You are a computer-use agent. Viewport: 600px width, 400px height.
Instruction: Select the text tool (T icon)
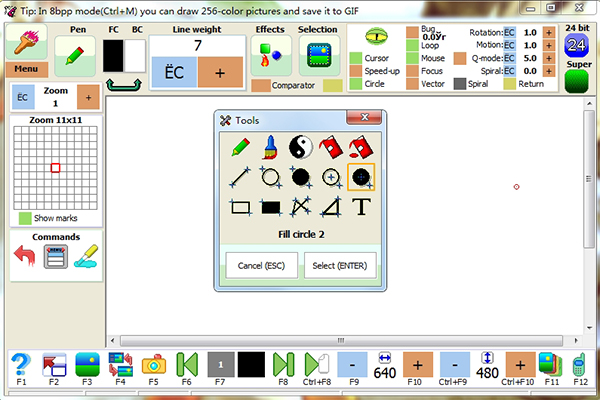[362, 208]
